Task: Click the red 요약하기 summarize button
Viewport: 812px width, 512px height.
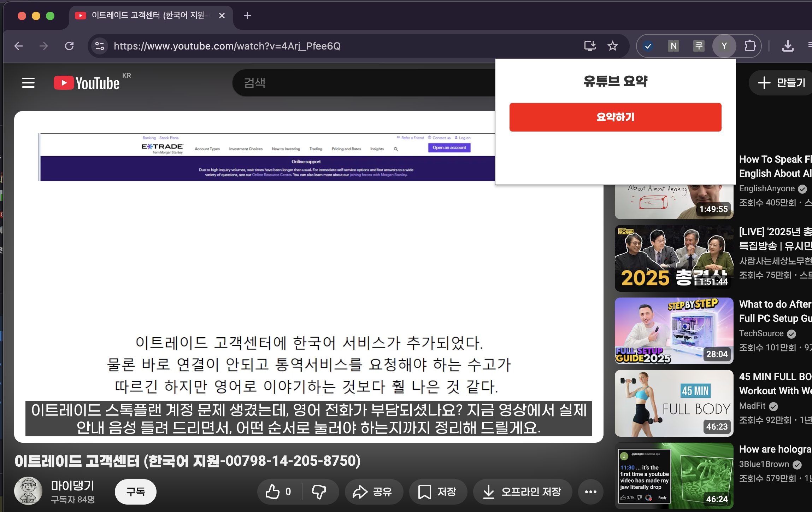Action: 615,117
